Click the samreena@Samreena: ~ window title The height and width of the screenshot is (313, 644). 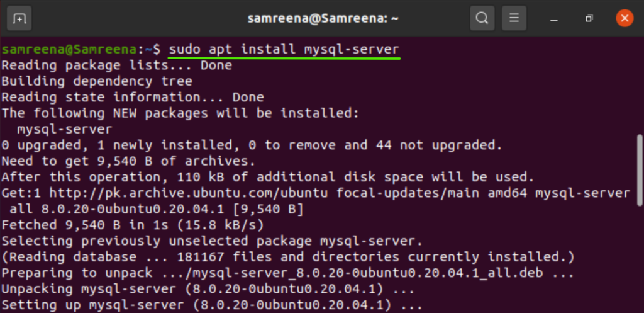[x=321, y=19]
